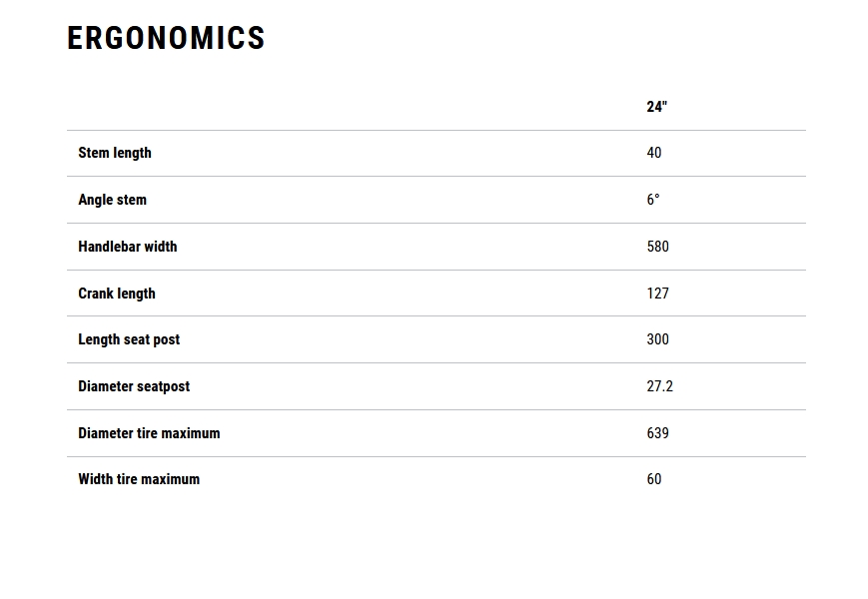Click the tire diameter value 639
The image size is (868, 599).
pos(657,433)
